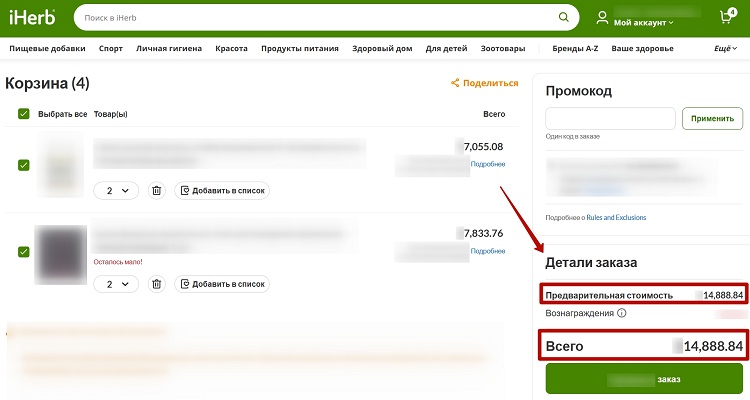Open the Для детей menu
Screen dimensions: 750x400
pos(446,48)
